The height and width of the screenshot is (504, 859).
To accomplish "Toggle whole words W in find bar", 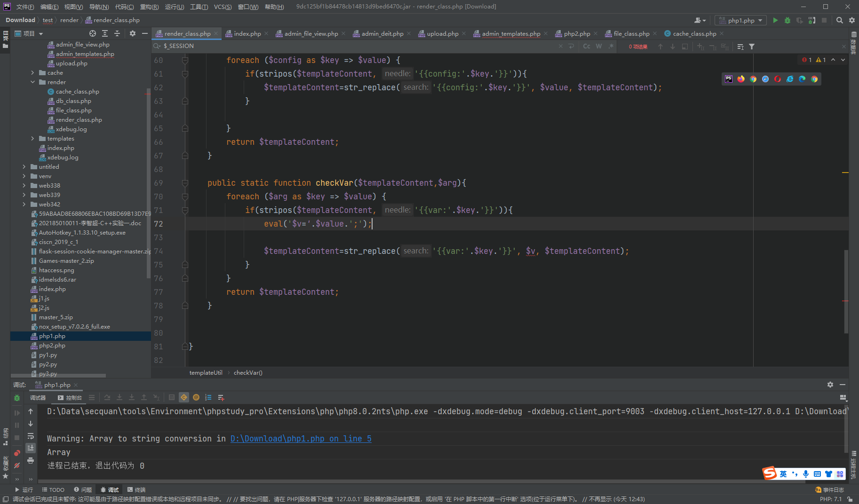I will [x=599, y=46].
